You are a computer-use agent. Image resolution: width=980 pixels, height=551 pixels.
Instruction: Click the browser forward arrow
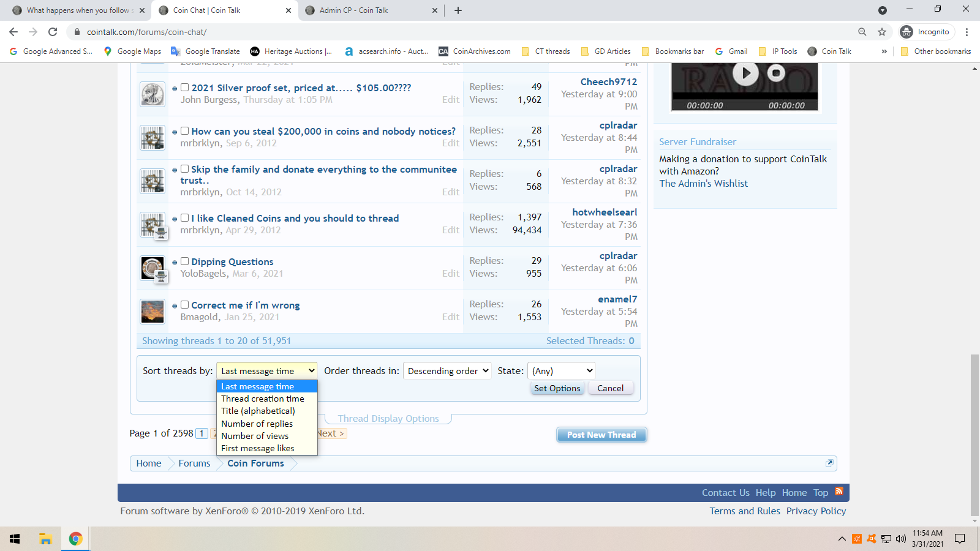[33, 32]
